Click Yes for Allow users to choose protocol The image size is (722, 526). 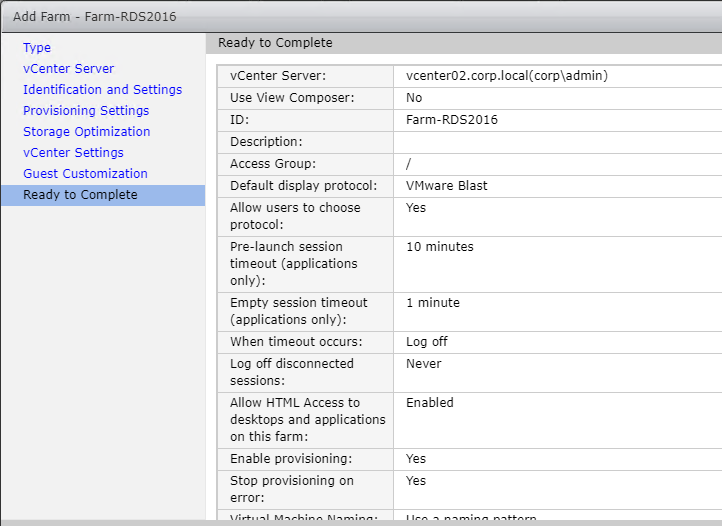click(416, 208)
